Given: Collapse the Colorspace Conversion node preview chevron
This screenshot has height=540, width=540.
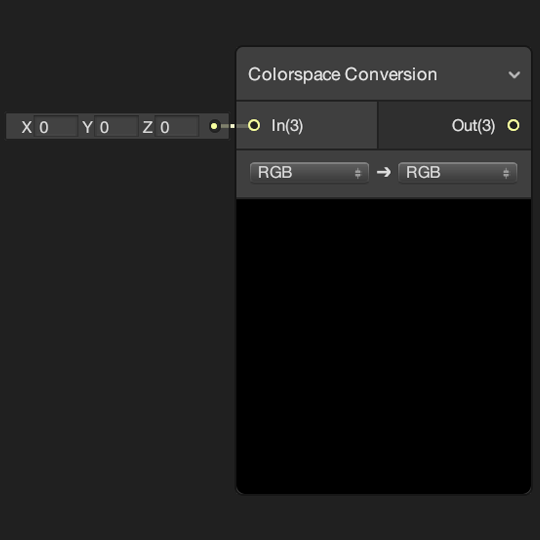Looking at the screenshot, I should 514,75.
